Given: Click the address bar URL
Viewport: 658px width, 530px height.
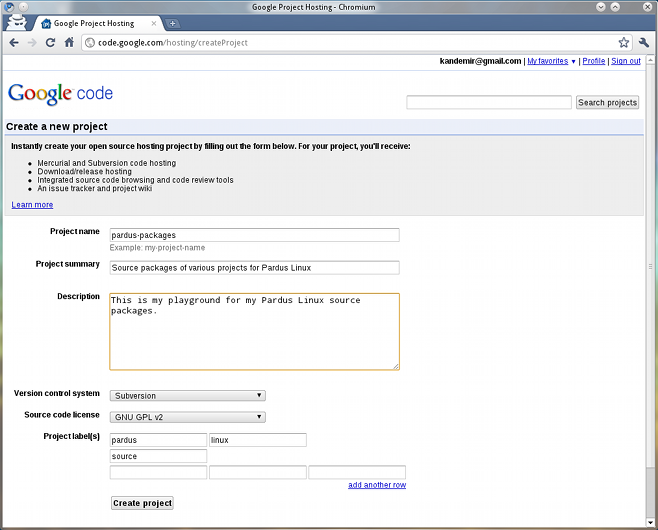Looking at the screenshot, I should coord(172,43).
